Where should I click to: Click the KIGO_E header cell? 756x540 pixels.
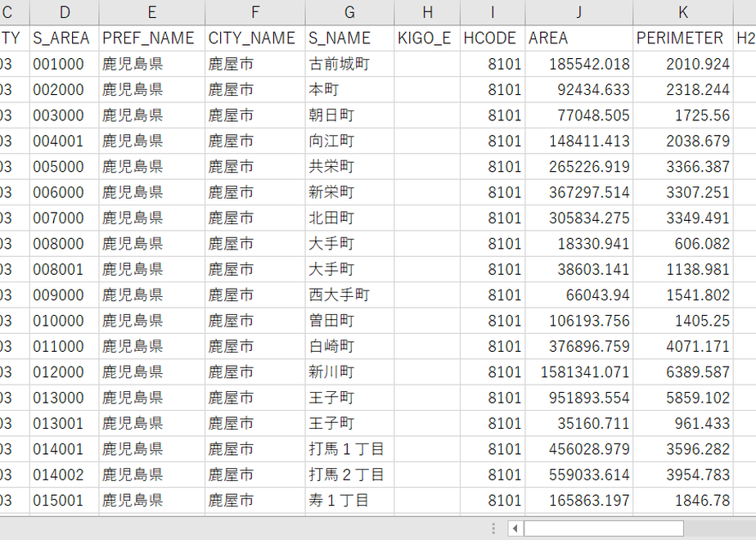427,38
